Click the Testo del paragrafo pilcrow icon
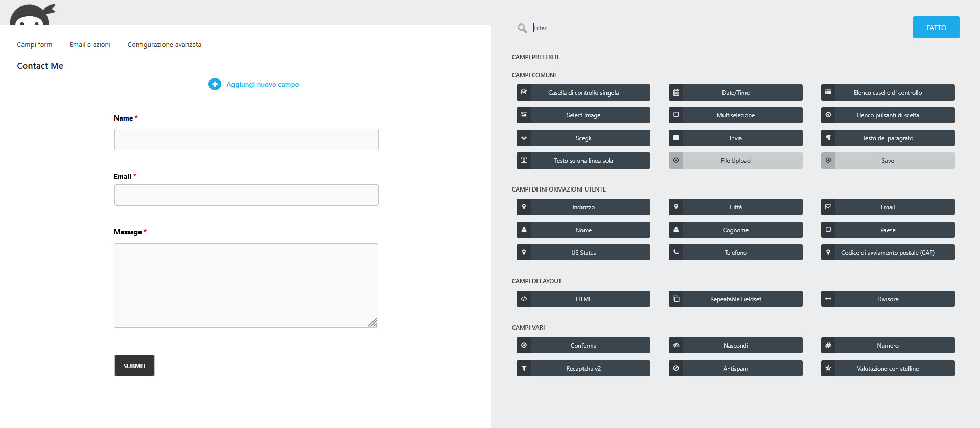The width and height of the screenshot is (980, 428). 828,138
